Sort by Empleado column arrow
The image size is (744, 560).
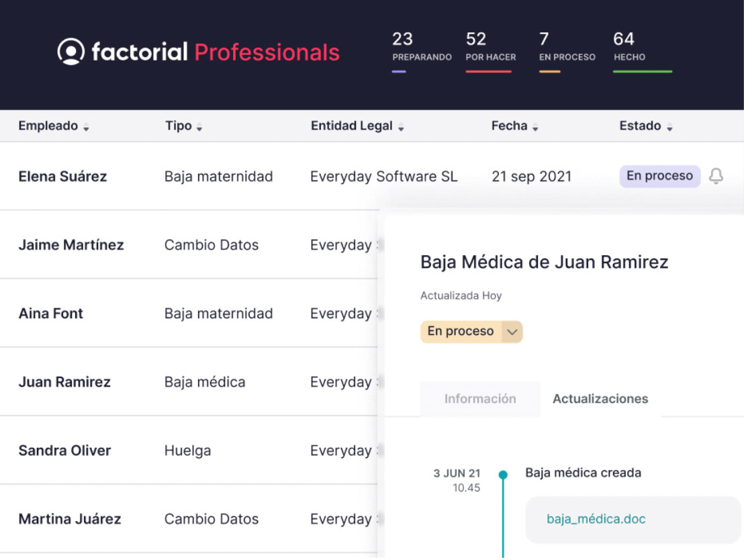pos(86,128)
